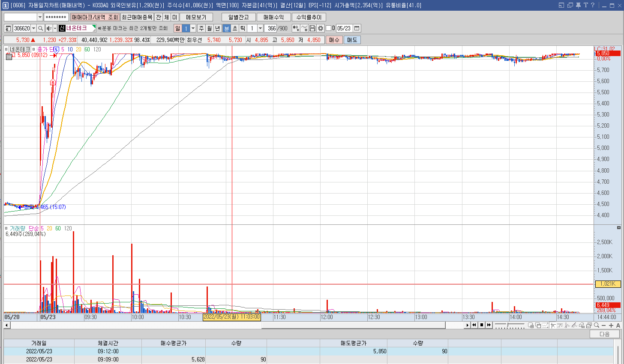624x364 pixels.
Task: Click the 메모보기 button
Action: pyautogui.click(x=196, y=17)
